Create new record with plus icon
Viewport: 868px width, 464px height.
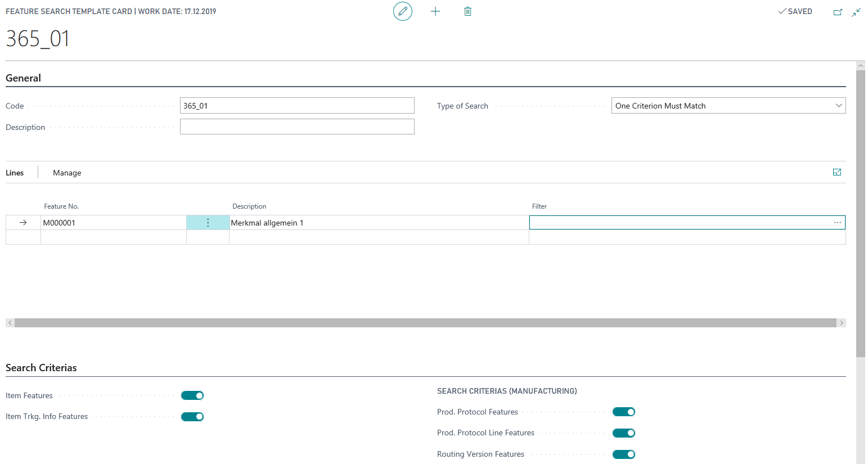click(435, 11)
